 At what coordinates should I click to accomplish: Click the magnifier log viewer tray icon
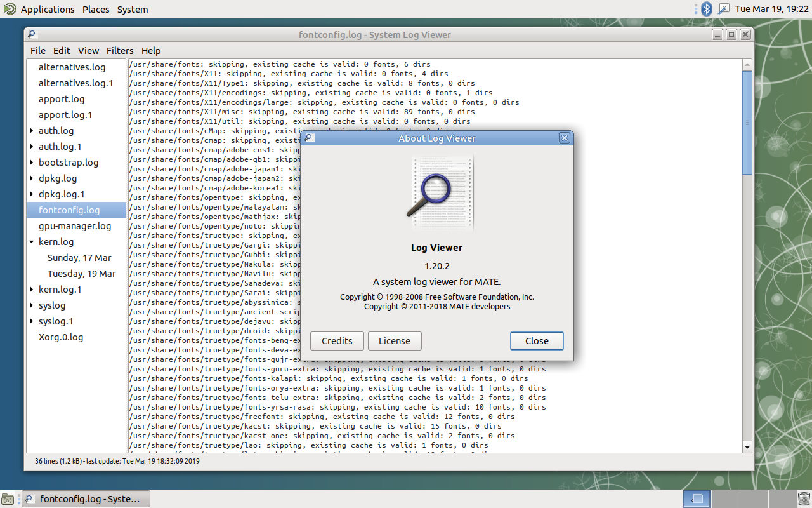point(724,9)
